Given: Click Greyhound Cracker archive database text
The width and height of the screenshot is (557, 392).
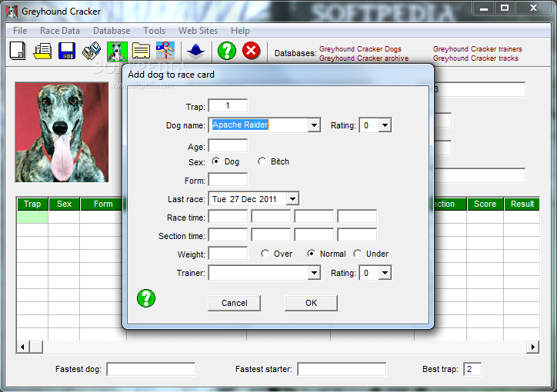Looking at the screenshot, I should [x=364, y=58].
